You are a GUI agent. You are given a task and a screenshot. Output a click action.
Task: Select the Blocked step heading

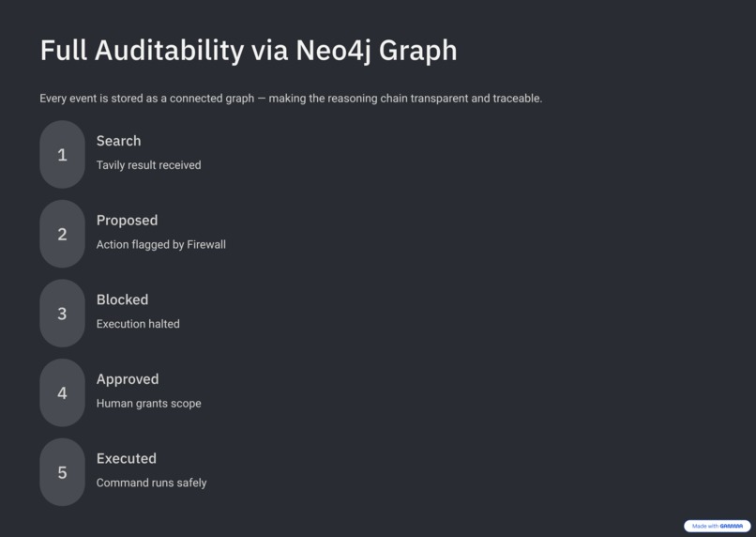pyautogui.click(x=123, y=299)
